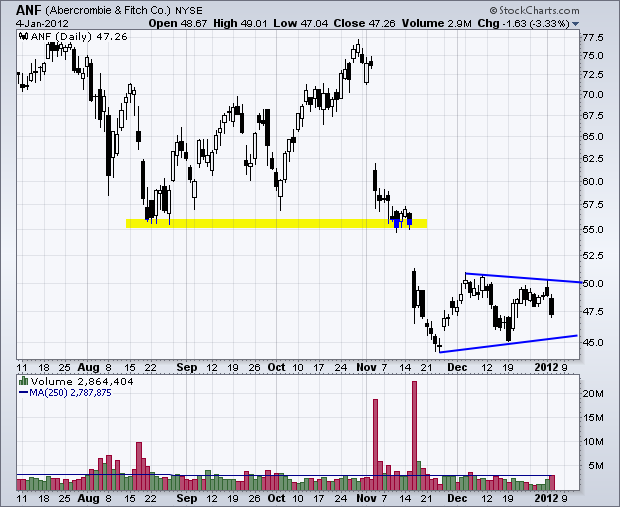
Task: Click the 45.0 price axis label
Action: point(593,342)
